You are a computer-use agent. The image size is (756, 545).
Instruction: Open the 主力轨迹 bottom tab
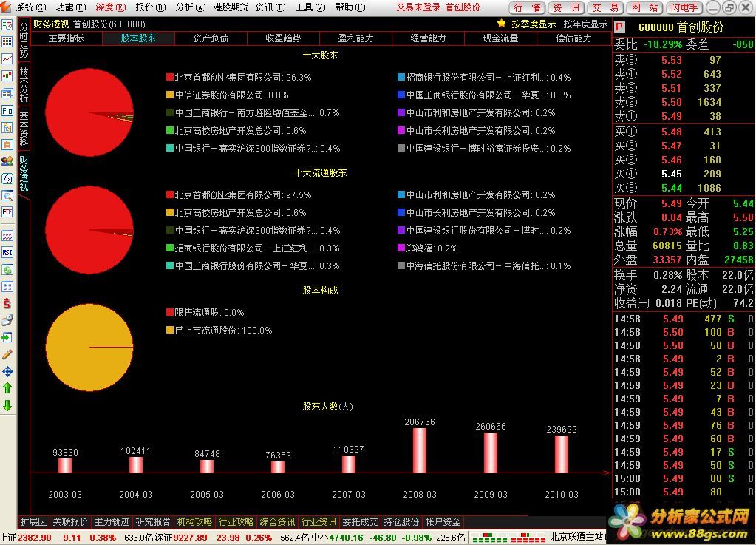click(112, 522)
